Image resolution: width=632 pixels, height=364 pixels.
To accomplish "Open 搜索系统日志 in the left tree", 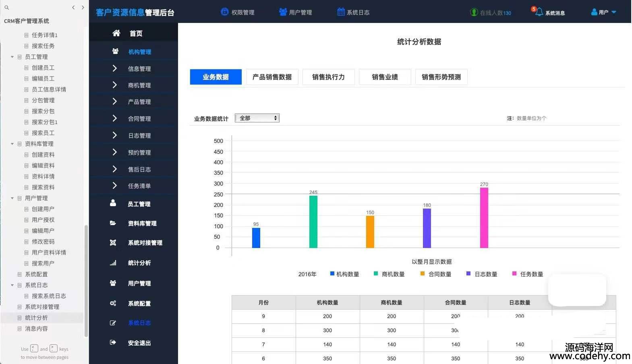I will 49,296.
